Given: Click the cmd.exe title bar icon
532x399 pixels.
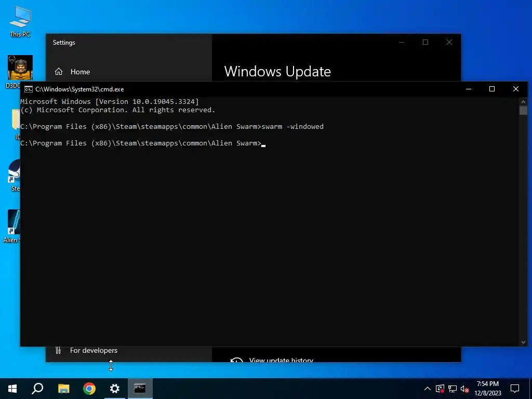Looking at the screenshot, I should [x=29, y=89].
